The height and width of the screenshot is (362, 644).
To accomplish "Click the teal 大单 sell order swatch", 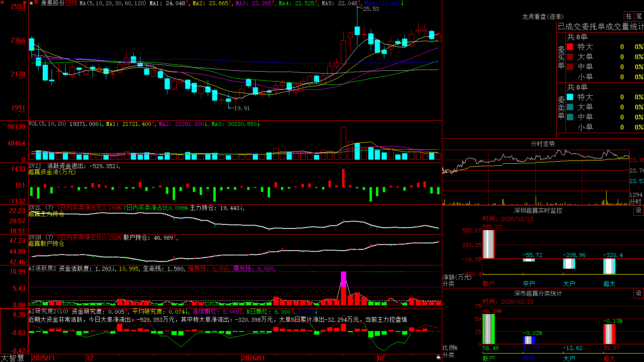I will coord(570,107).
